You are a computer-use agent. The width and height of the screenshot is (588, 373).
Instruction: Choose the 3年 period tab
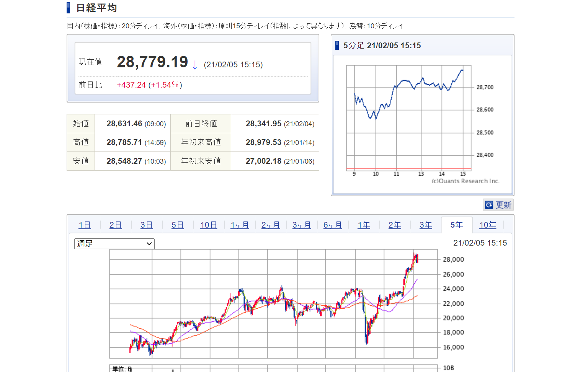coord(426,225)
